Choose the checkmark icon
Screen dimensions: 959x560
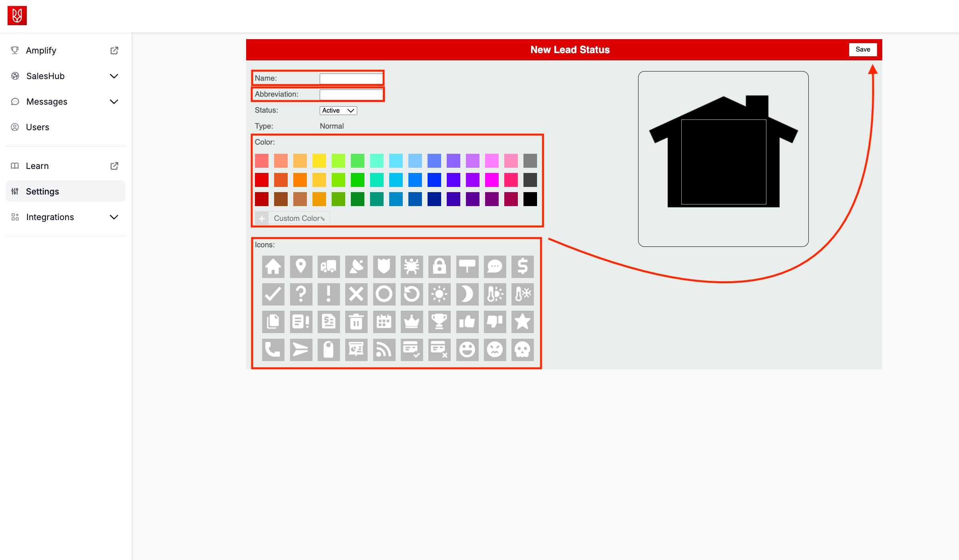[x=273, y=294]
